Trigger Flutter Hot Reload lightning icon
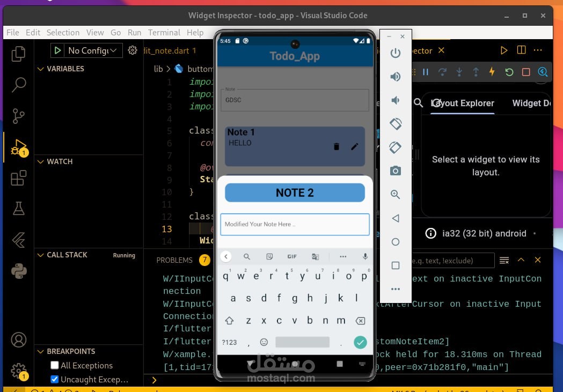This screenshot has width=563, height=392. pyautogui.click(x=492, y=72)
